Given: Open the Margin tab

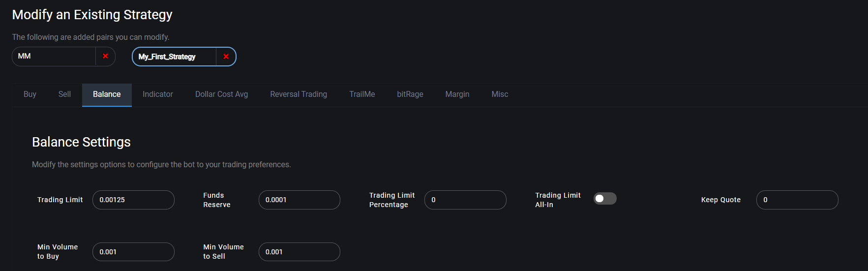Looking at the screenshot, I should tap(457, 94).
